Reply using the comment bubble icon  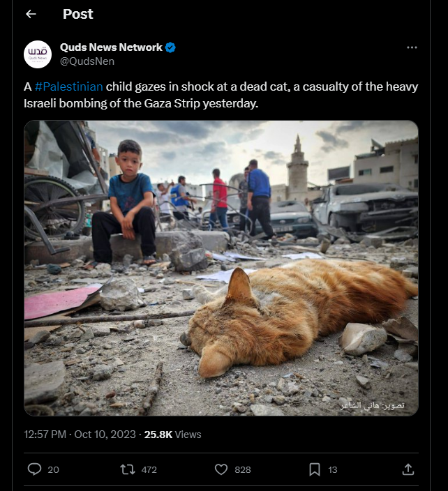coord(34,469)
